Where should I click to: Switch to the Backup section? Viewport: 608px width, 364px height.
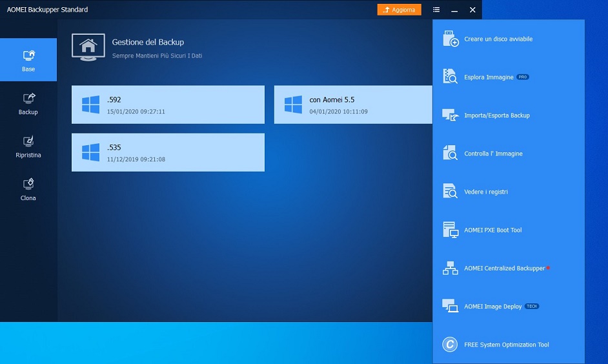[28, 103]
